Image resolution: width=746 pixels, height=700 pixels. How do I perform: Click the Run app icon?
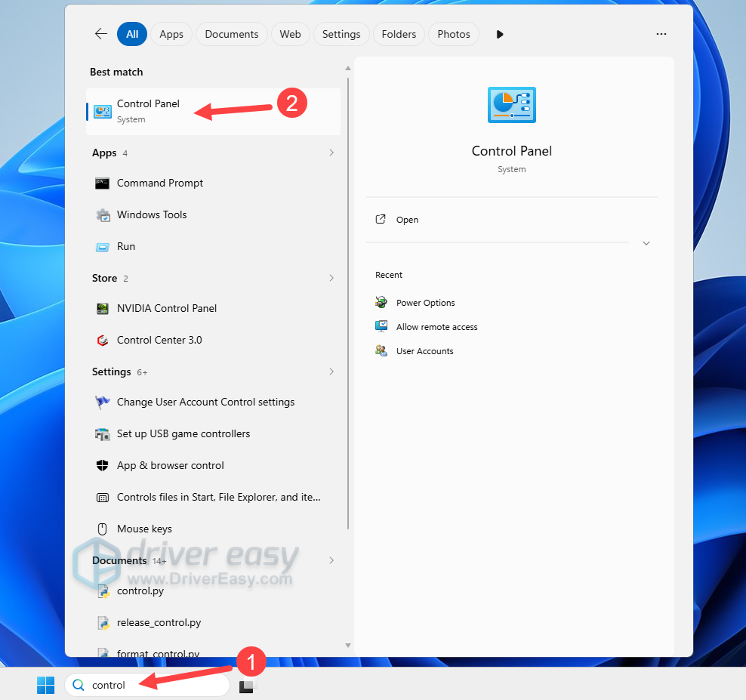pos(102,247)
